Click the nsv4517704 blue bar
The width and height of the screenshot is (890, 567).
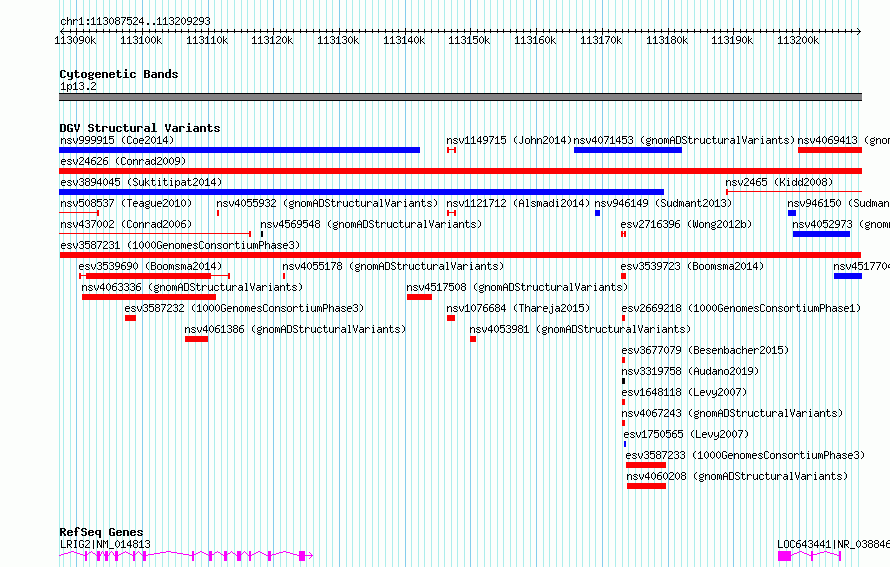click(848, 276)
